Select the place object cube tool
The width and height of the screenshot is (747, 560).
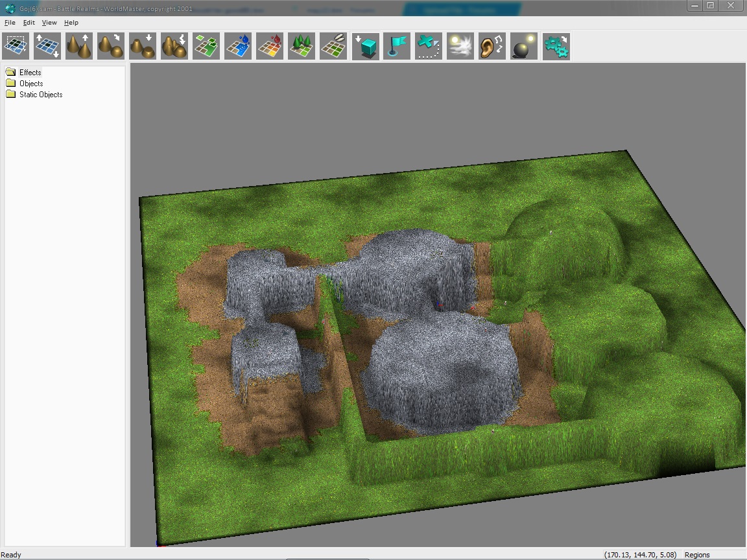coord(366,46)
